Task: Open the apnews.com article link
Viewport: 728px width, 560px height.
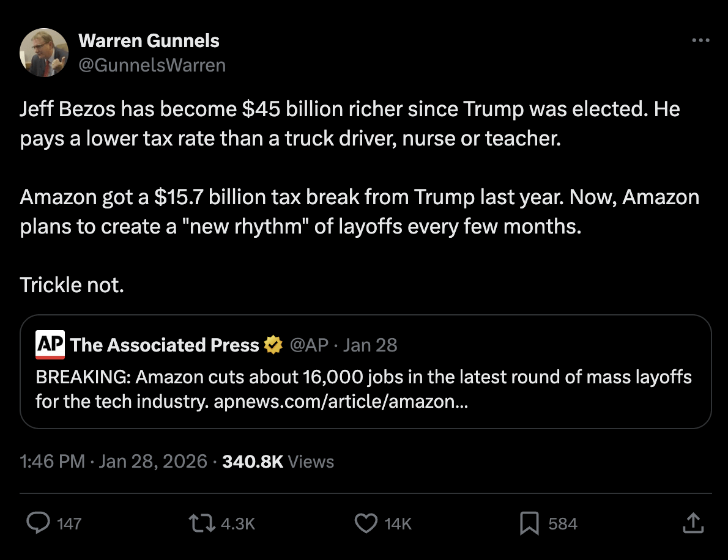Action: (x=341, y=402)
